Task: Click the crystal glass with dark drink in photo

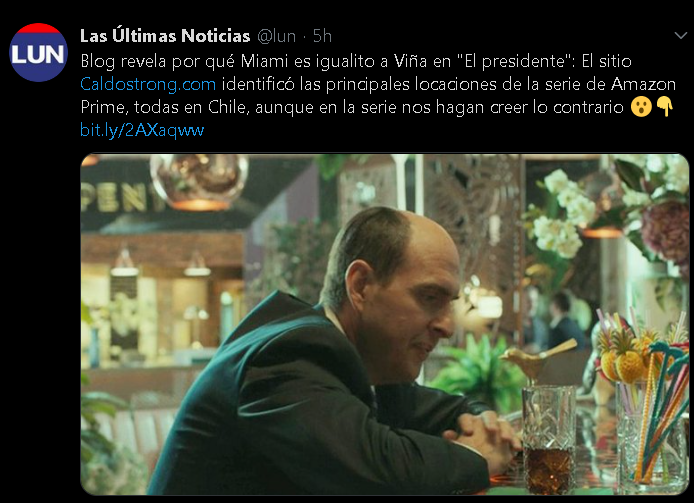Action: pos(549,440)
